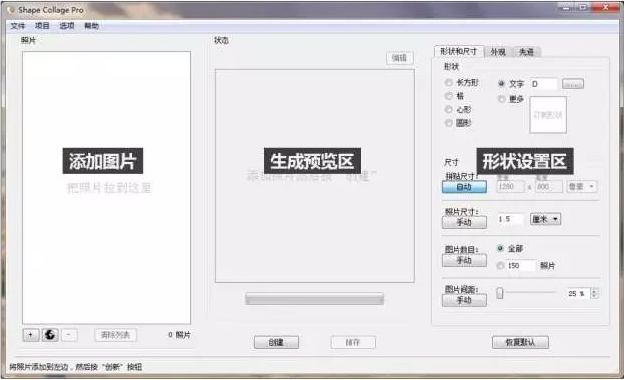The width and height of the screenshot is (624, 380).
Task: Maximize the Shape Collage Pro window
Action: (x=583, y=7)
